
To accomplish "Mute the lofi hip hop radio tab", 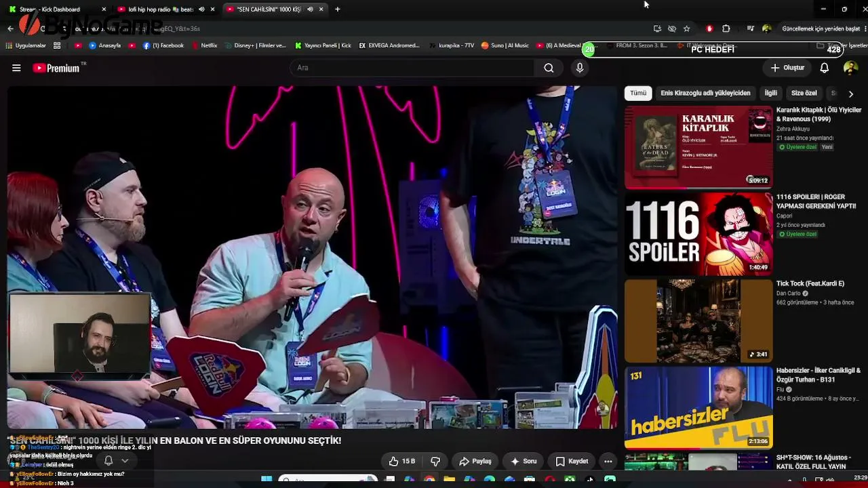I will pyautogui.click(x=201, y=9).
